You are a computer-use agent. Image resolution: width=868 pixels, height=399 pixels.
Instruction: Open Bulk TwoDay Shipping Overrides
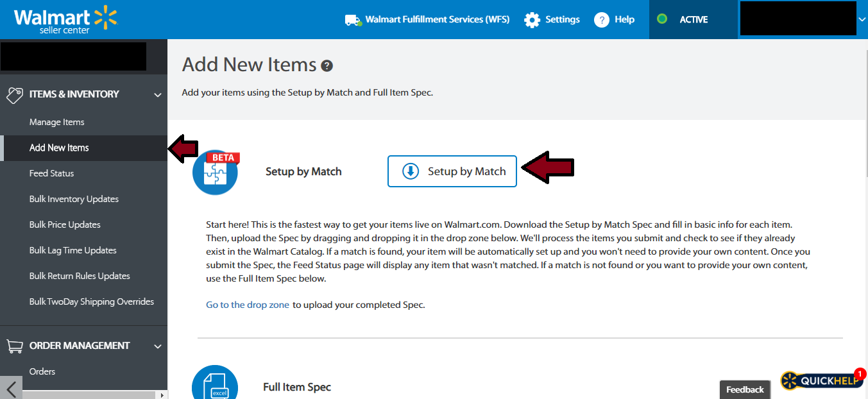coord(92,301)
